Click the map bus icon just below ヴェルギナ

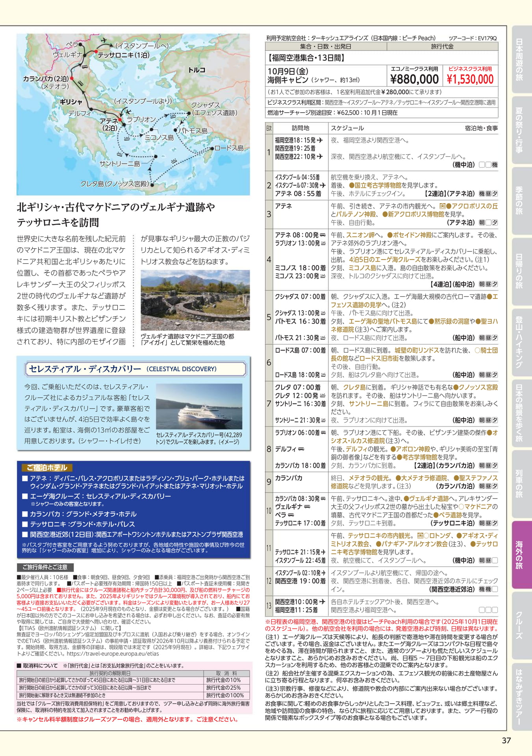(84, 67)
